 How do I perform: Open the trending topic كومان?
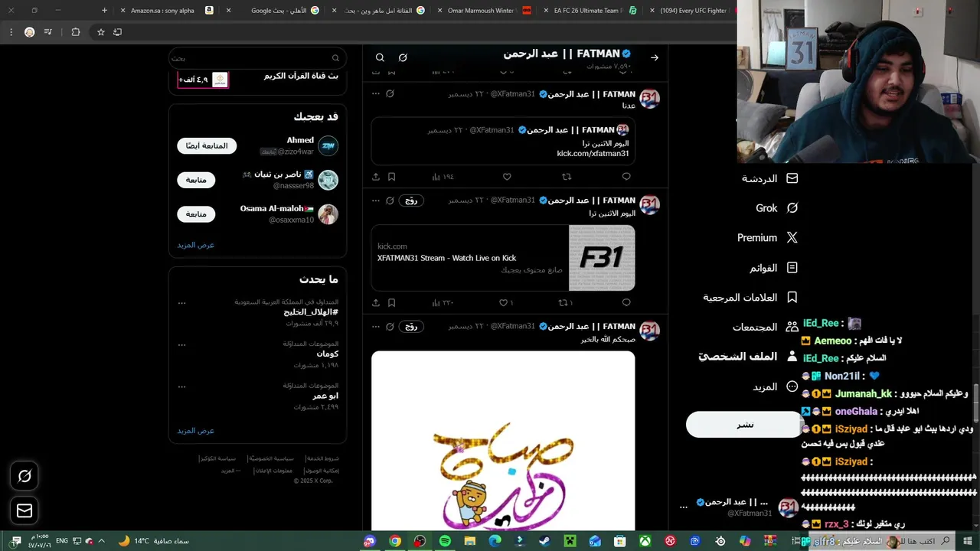[327, 354]
